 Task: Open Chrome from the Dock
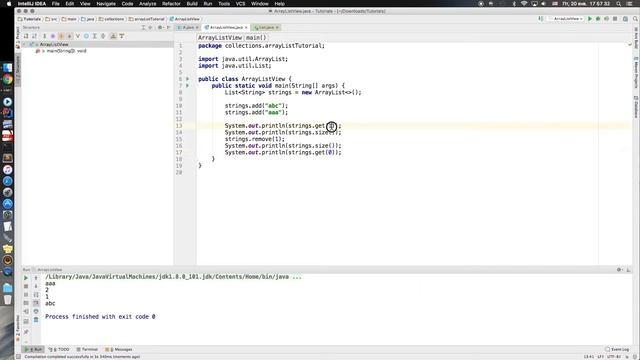[x=7, y=80]
